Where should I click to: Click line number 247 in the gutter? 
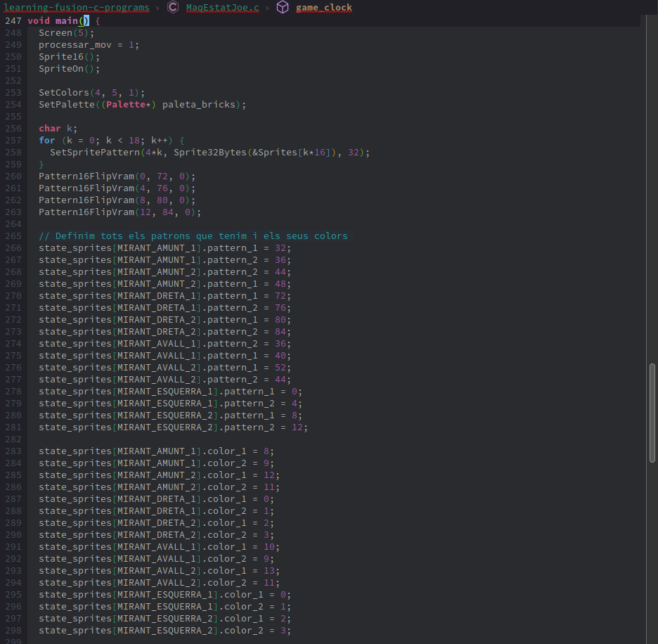point(13,20)
